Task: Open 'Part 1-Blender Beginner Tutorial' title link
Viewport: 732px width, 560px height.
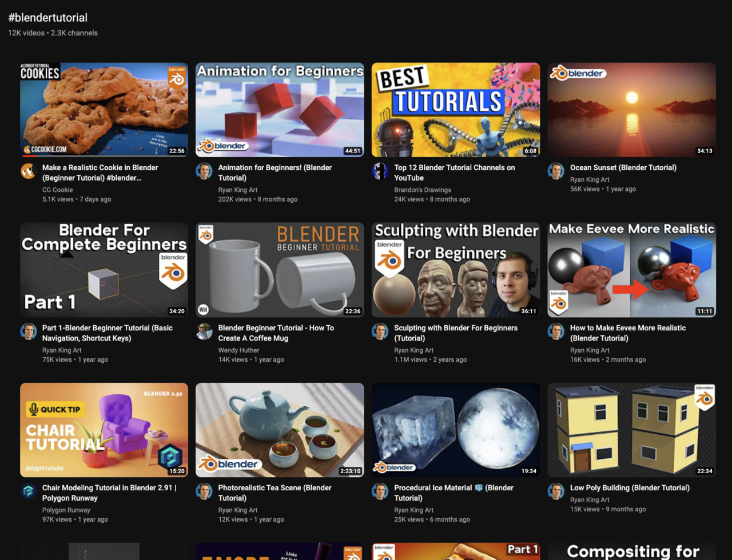Action: (x=108, y=333)
